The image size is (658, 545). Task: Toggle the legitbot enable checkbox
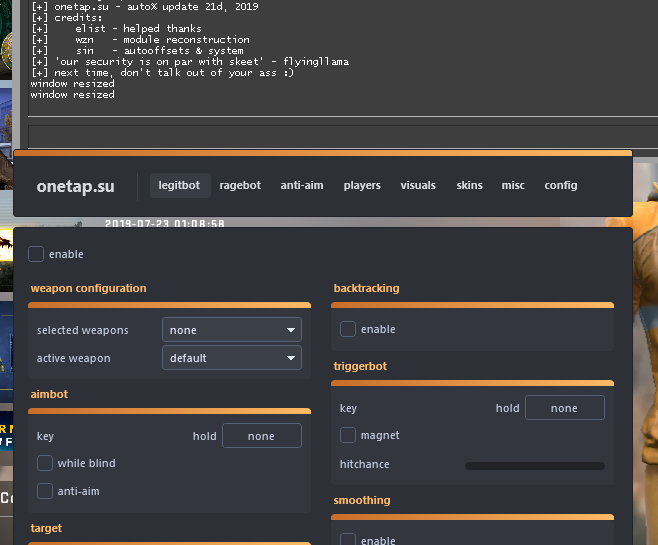(x=36, y=254)
